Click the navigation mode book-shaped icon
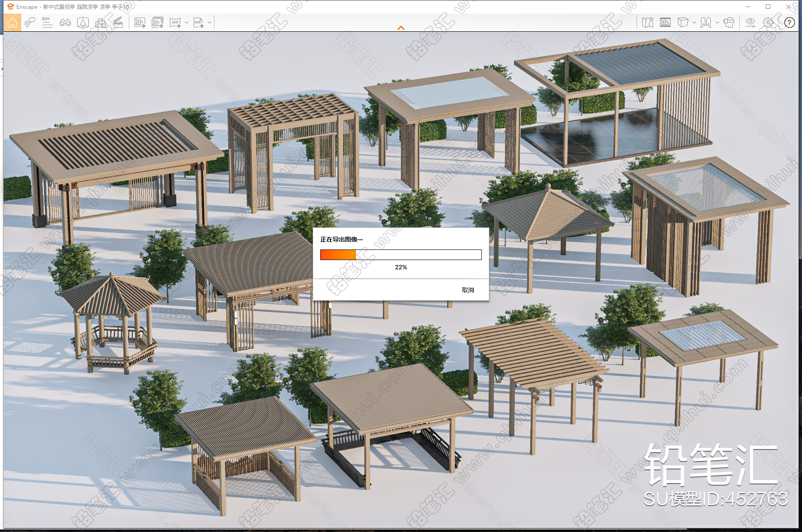 pos(706,22)
